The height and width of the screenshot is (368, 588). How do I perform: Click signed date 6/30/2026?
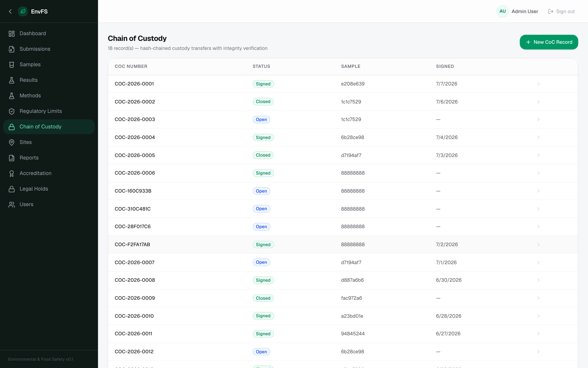click(x=449, y=280)
